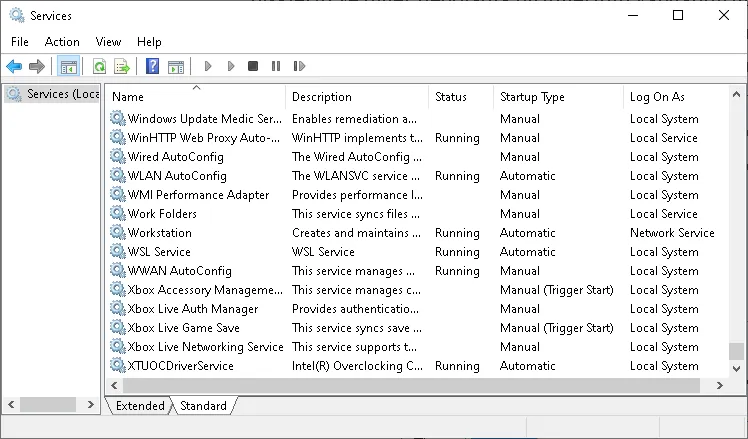Viewport: 748px width, 439px height.
Task: Click the green Refresh toolbar icon
Action: tap(99, 66)
